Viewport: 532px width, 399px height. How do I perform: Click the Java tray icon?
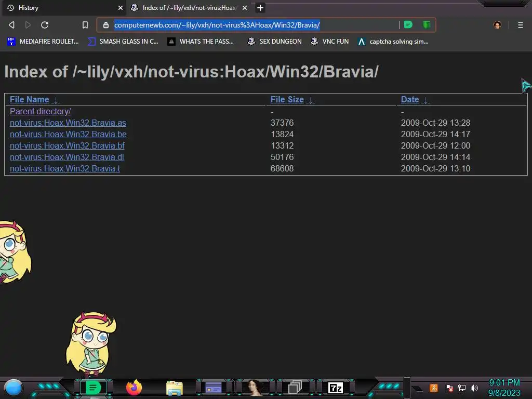(434, 388)
